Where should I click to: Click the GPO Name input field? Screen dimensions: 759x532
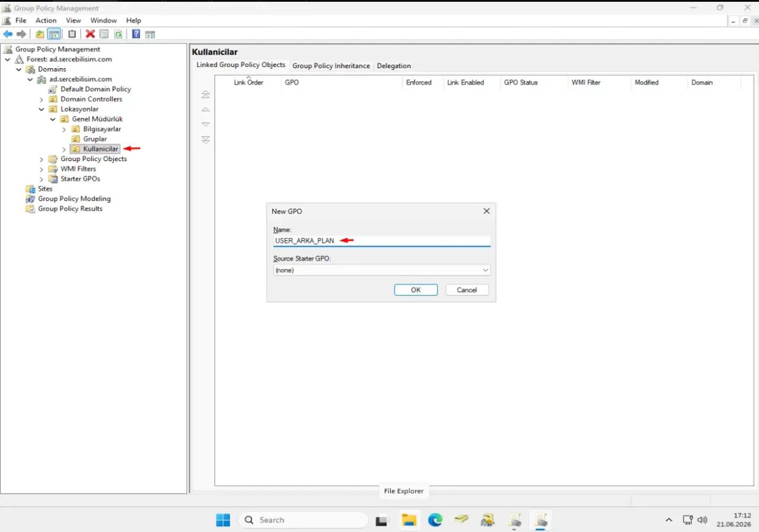tap(382, 241)
